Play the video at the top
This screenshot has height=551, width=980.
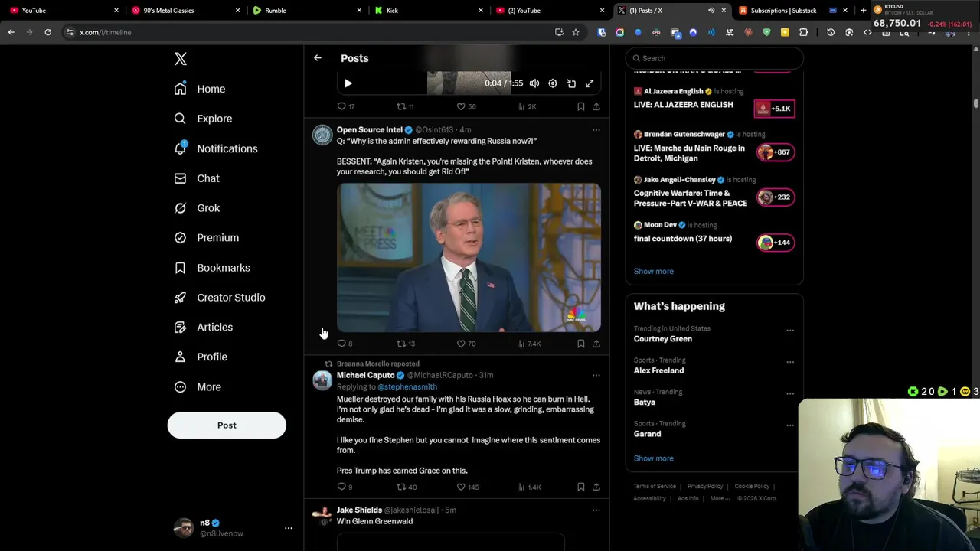[348, 83]
